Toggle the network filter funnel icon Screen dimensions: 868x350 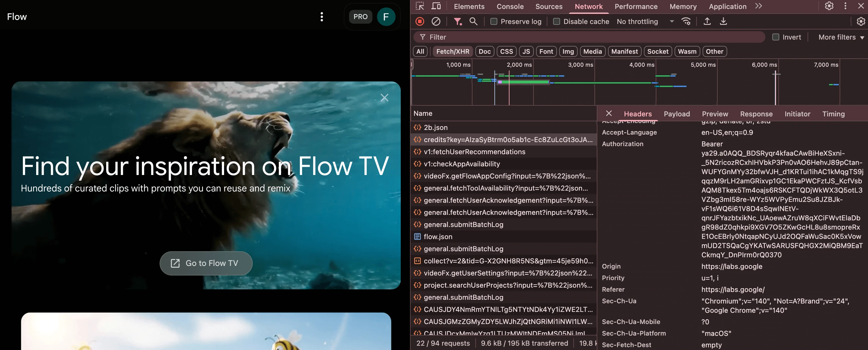[x=457, y=22]
